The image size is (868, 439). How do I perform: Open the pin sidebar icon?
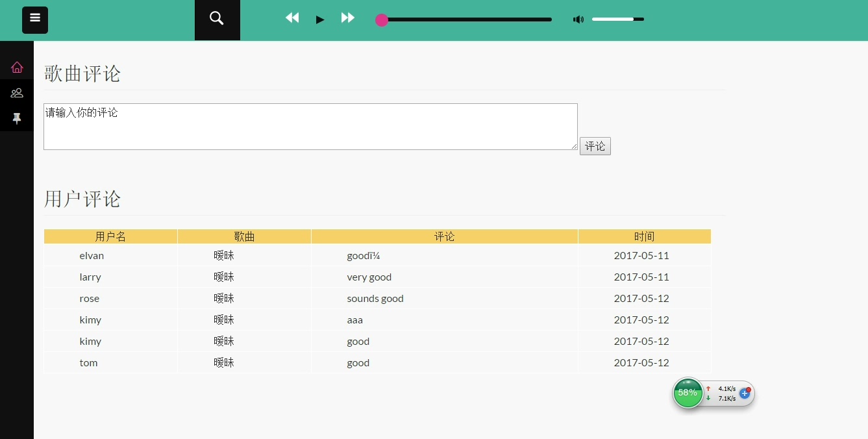pos(17,118)
